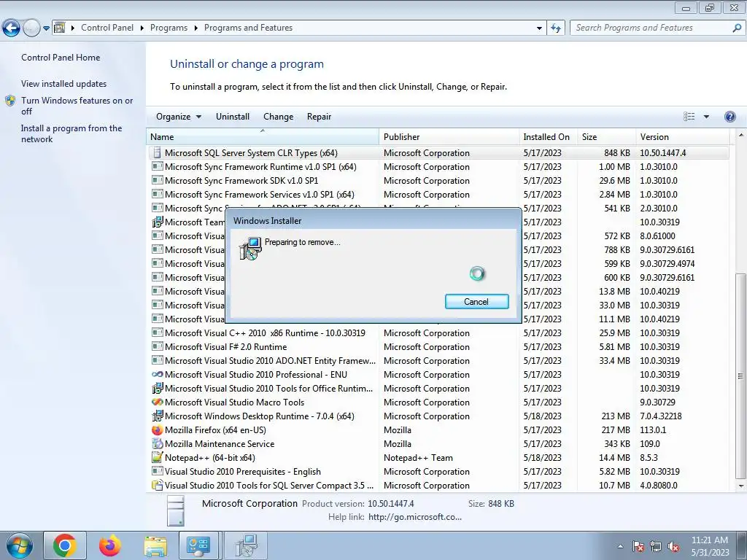Image resolution: width=747 pixels, height=560 pixels.
Task: Click the muted volume tray icon
Action: [x=673, y=546]
